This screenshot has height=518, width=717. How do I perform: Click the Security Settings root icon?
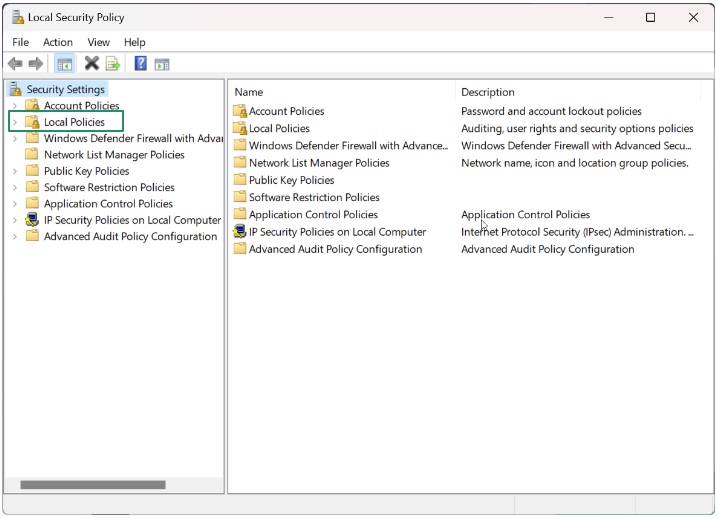[16, 89]
